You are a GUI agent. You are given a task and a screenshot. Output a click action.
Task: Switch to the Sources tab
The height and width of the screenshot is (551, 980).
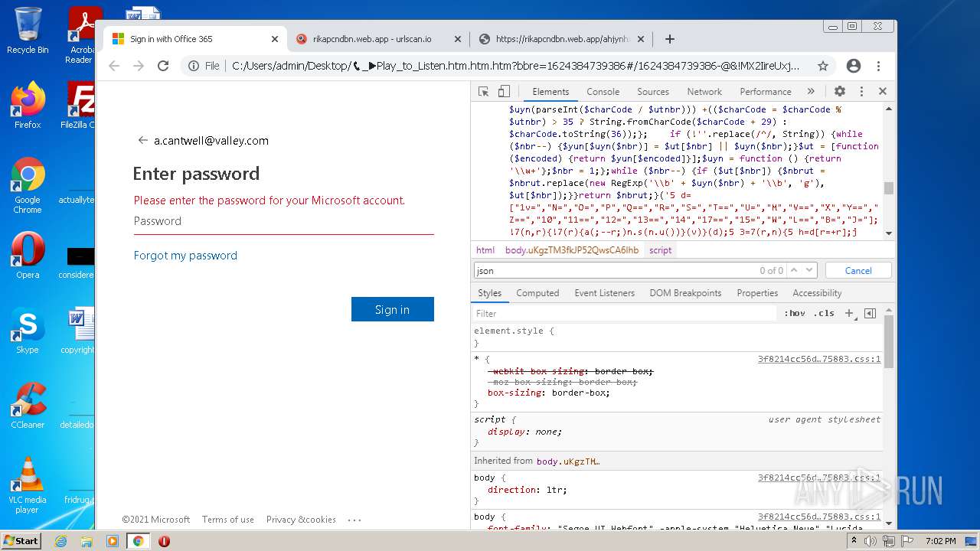click(x=653, y=91)
